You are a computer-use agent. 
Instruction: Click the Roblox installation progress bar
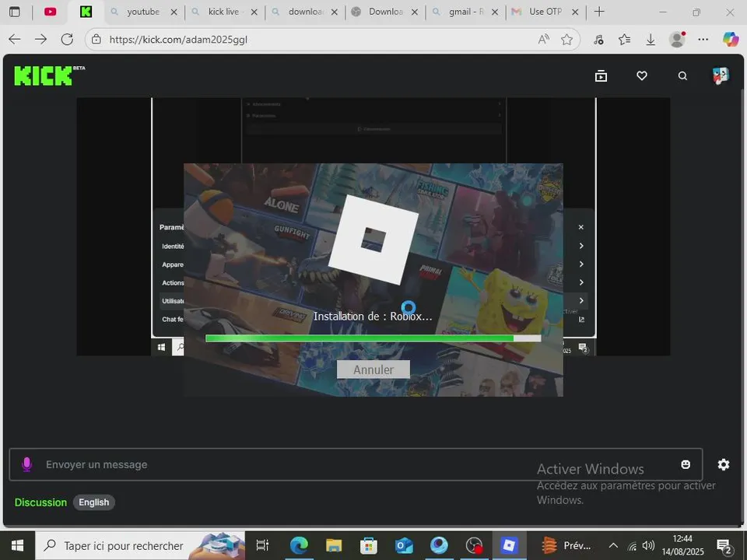373,338
